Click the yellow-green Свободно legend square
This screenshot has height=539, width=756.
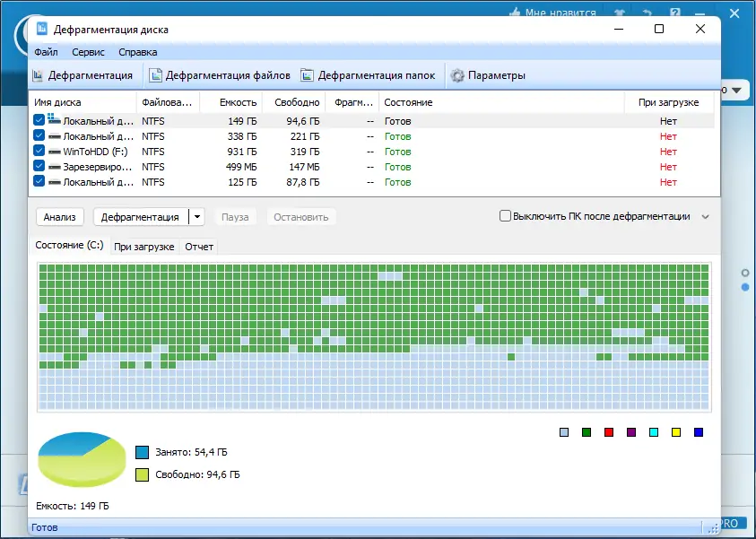pos(143,474)
